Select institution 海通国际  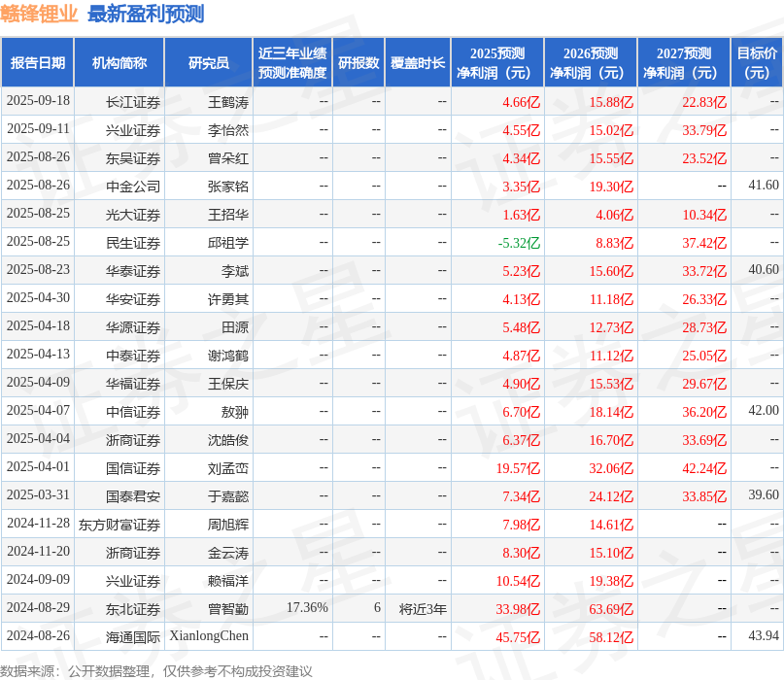[133, 637]
